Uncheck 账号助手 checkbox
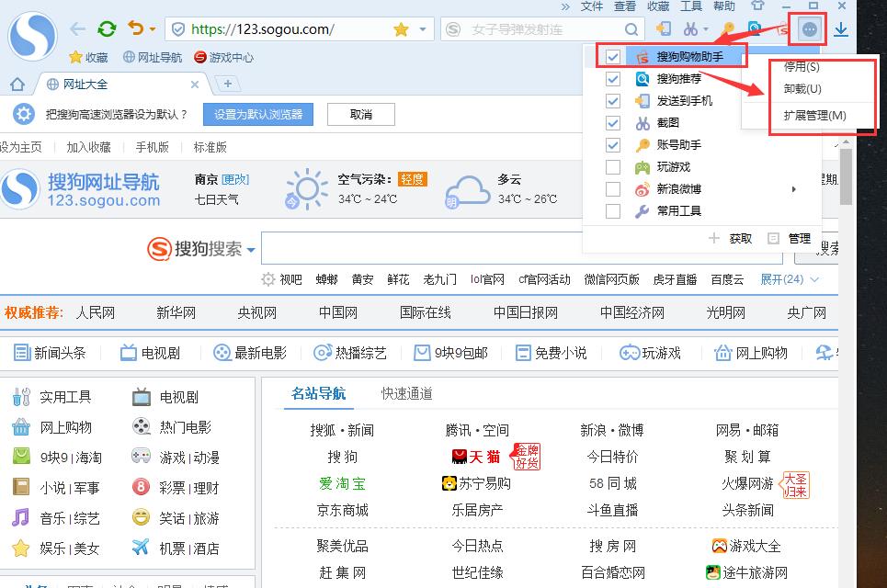The image size is (887, 588). [x=613, y=145]
